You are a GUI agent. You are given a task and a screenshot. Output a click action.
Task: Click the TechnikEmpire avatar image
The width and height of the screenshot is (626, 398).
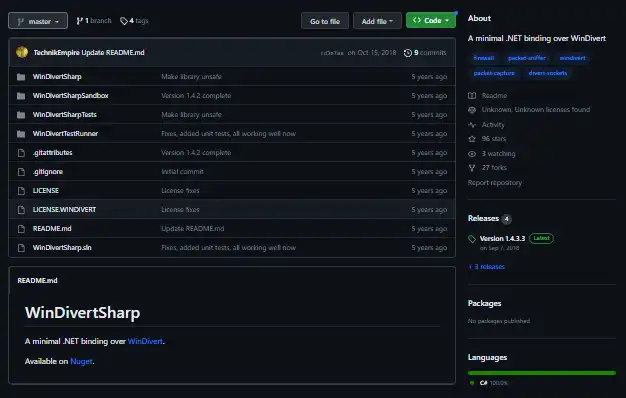pos(22,52)
